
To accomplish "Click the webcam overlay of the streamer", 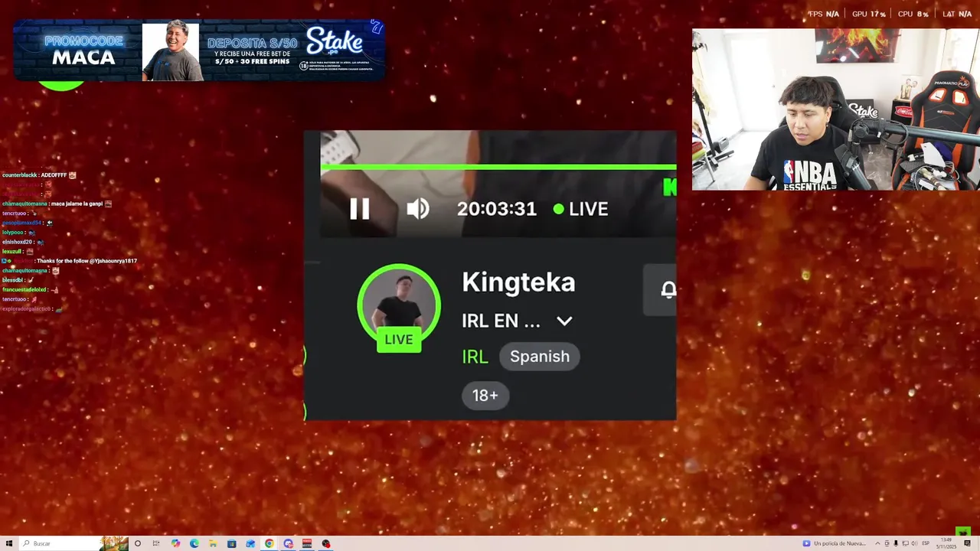I will (x=836, y=109).
